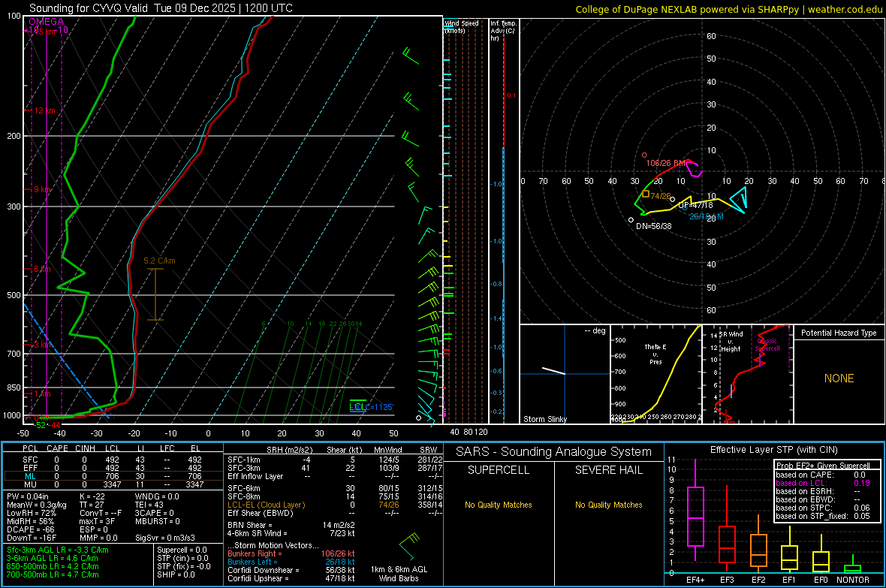Viewport: 886px width, 588px height.
Task: Click the Inf. Temp. Adv. header
Action: [502, 31]
